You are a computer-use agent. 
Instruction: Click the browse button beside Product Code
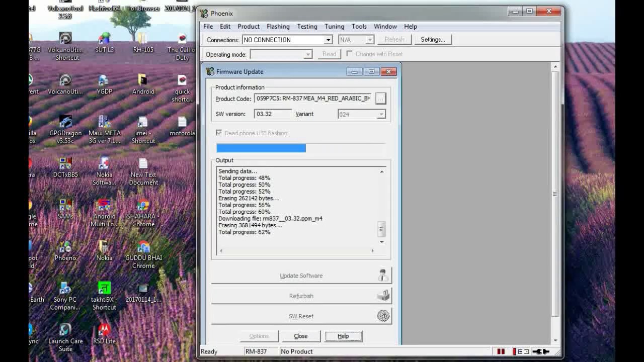[x=381, y=99]
